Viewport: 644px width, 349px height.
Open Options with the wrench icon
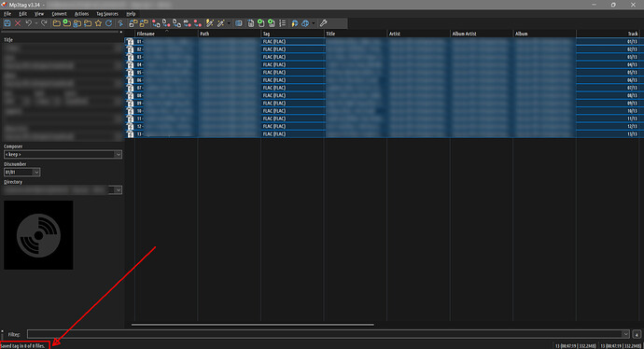(324, 23)
